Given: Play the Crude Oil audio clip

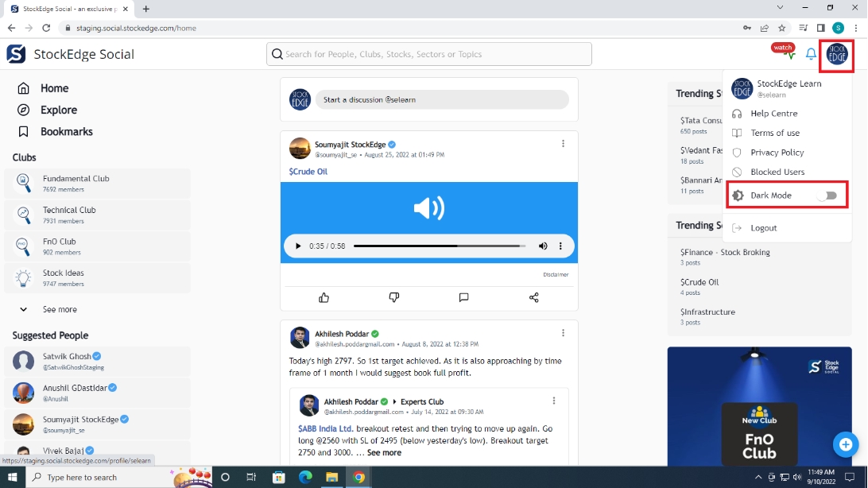Looking at the screenshot, I should coord(298,246).
